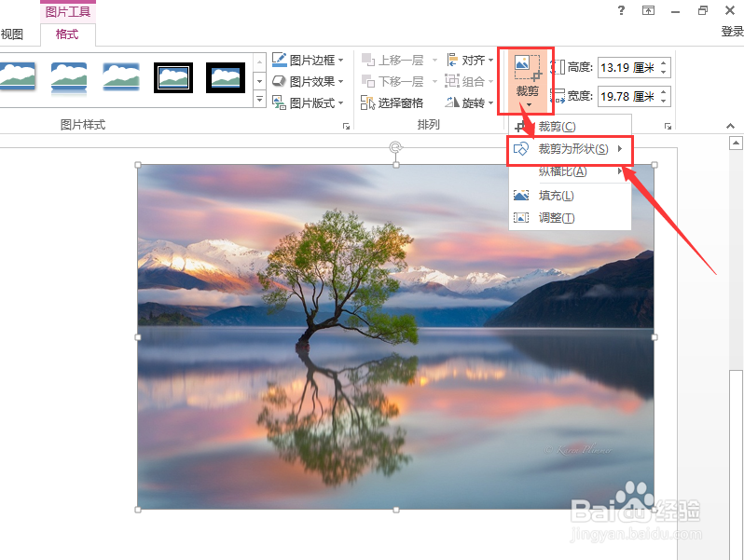Click the help question mark icon

(x=621, y=10)
